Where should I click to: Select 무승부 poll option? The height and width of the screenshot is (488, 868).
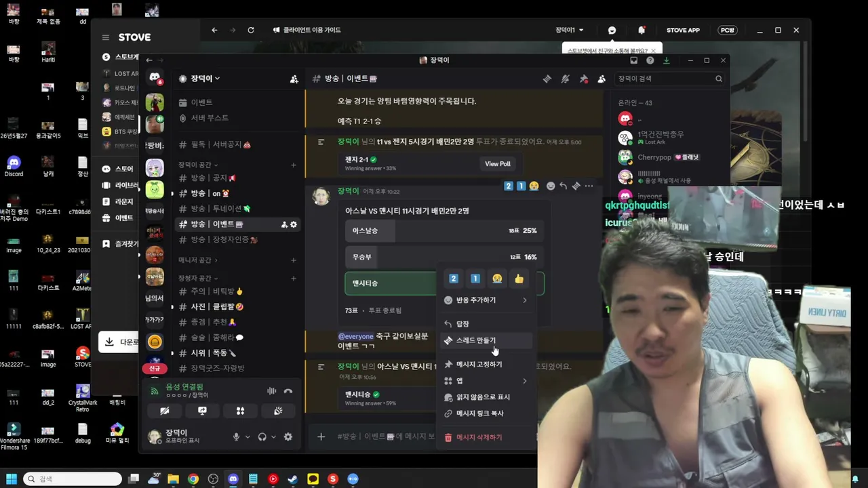point(444,257)
